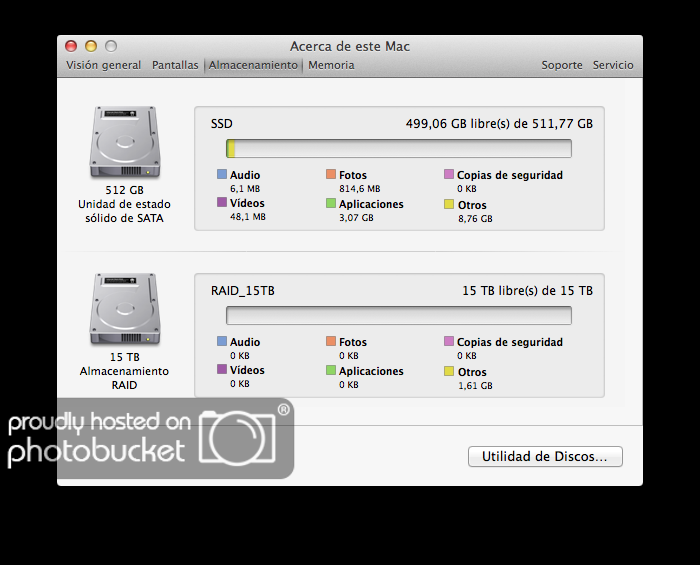Click the SSD storage usage bar
The width and height of the screenshot is (700, 565).
[399, 148]
